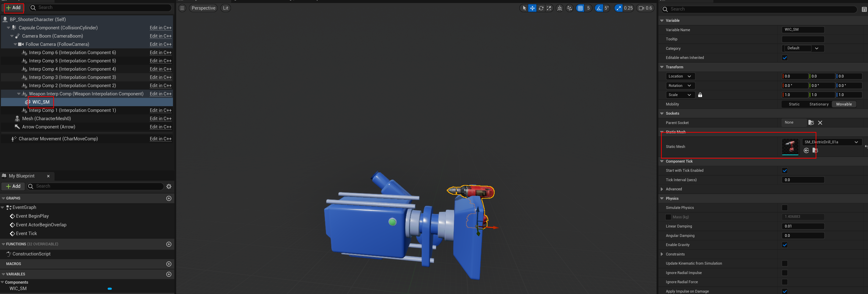Open My Blueprint settings gear
The width and height of the screenshot is (868, 294).
pos(169,186)
